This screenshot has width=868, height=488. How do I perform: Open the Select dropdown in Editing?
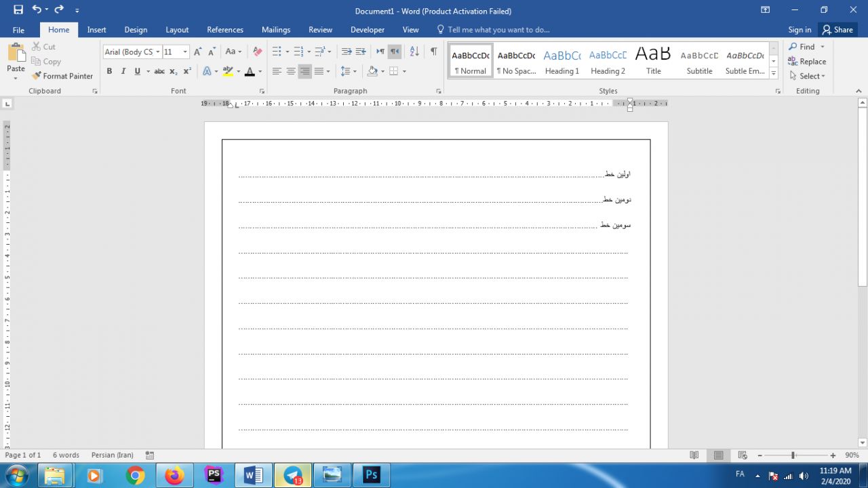[808, 76]
